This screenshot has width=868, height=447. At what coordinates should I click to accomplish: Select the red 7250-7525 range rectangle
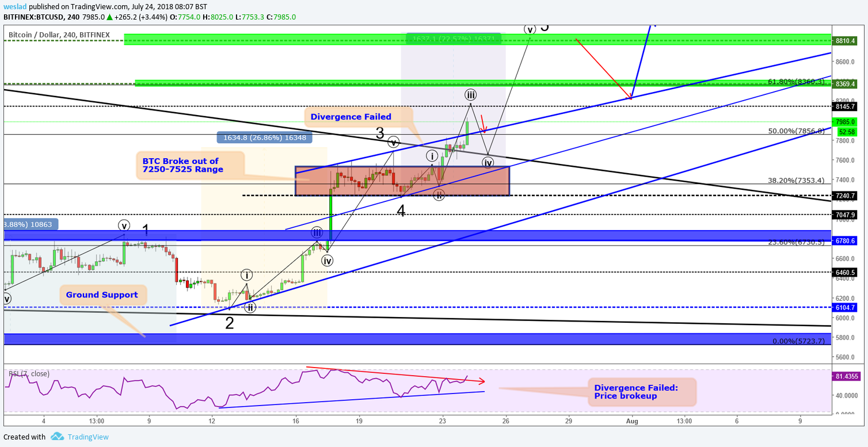point(402,181)
